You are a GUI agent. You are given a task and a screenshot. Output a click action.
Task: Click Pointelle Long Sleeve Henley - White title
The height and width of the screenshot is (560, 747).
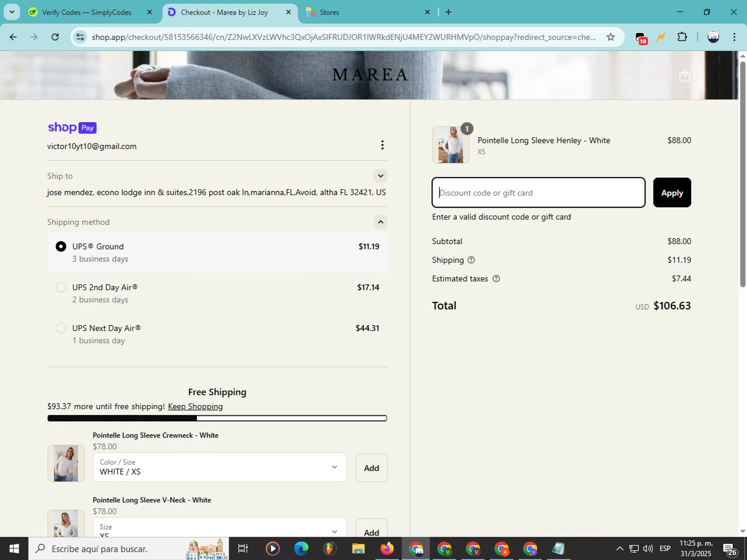pos(544,140)
